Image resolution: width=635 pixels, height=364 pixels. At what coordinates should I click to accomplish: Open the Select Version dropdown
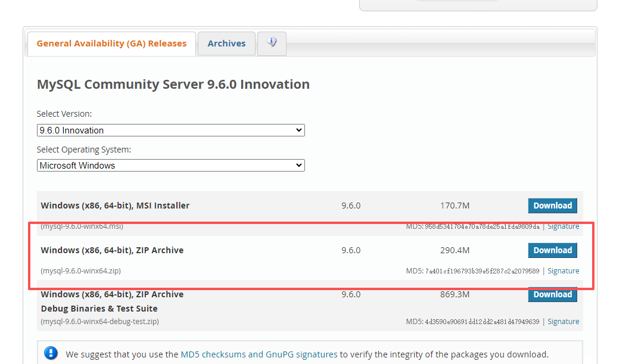coord(170,130)
